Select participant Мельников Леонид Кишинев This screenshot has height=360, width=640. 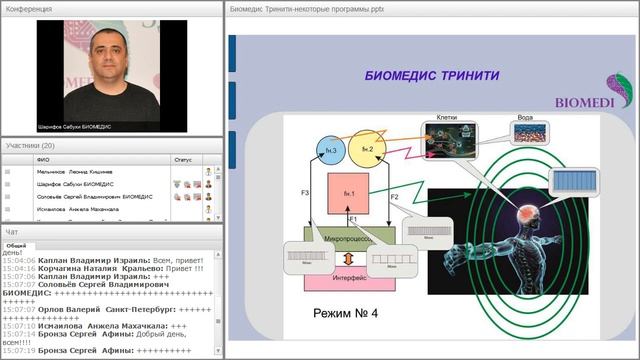tap(75, 172)
